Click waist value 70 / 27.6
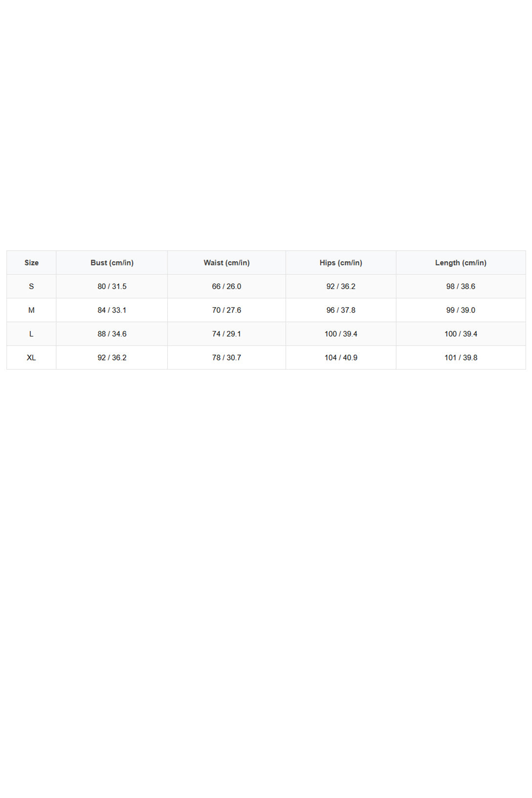Viewport: 532px width, 798px height. pyautogui.click(x=226, y=310)
